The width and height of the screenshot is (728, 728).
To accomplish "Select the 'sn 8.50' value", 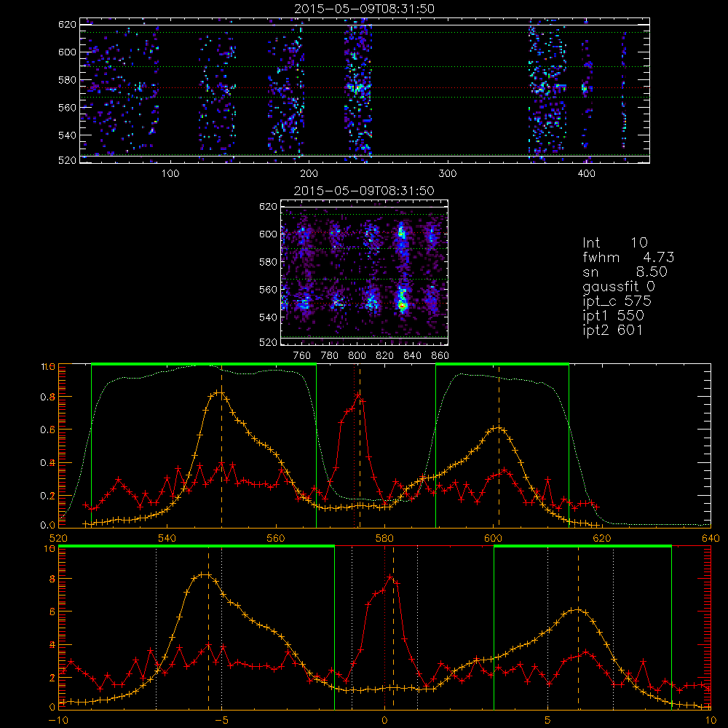I will [625, 272].
